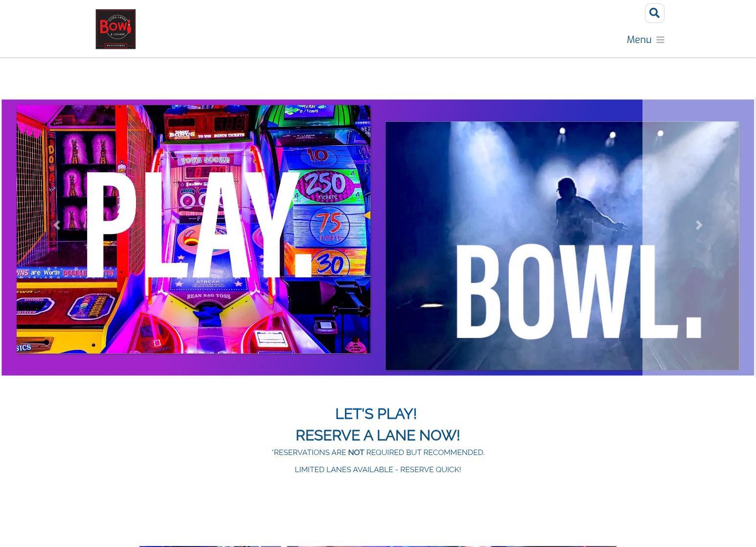756x547 pixels.
Task: Click the 30 tickets circle
Action: click(x=328, y=265)
